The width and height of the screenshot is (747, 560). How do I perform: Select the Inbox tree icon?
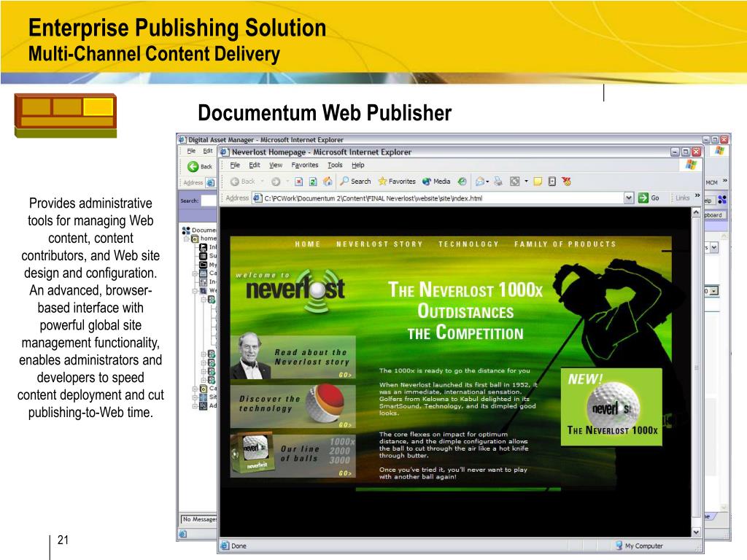tap(203, 247)
